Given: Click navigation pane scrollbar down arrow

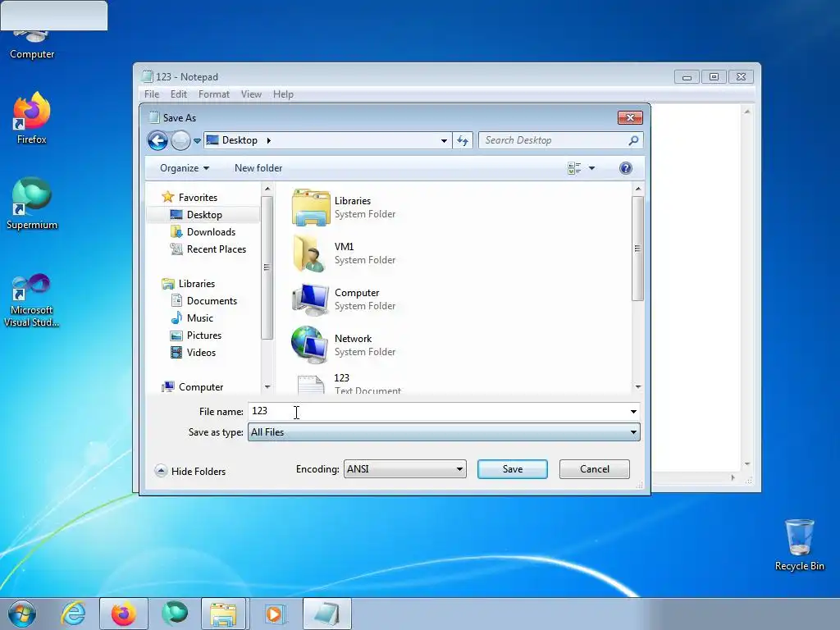Looking at the screenshot, I should (267, 387).
